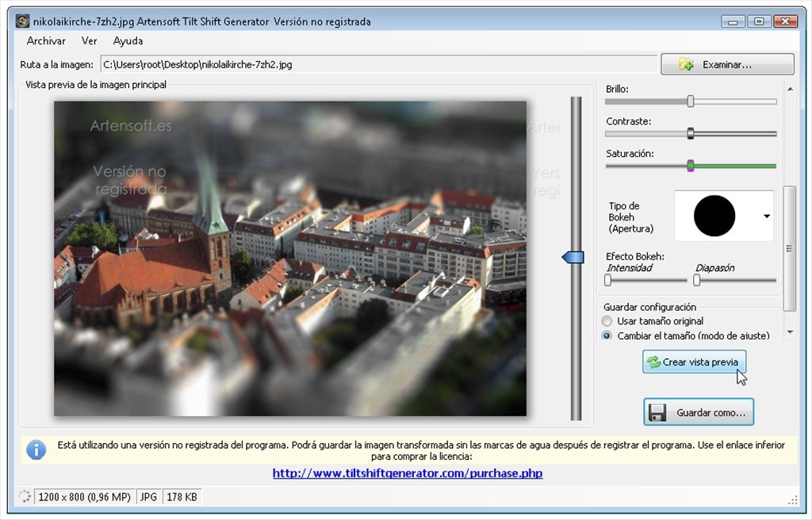Click the floppy disk save icon
This screenshot has width=812, height=520.
(x=657, y=413)
